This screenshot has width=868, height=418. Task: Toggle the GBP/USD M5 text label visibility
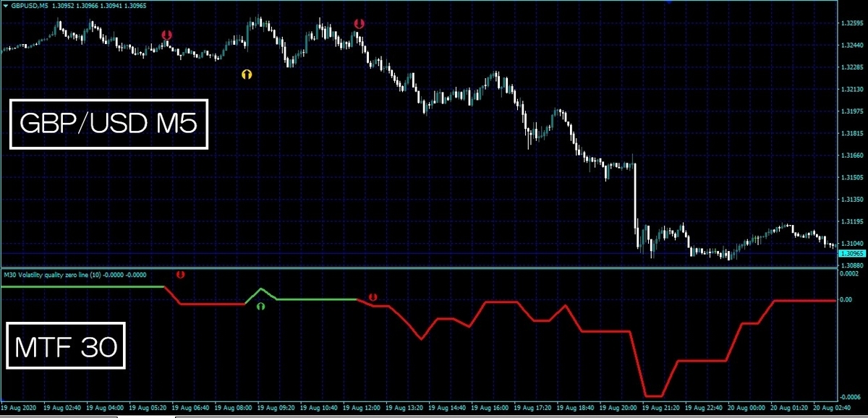coord(109,123)
